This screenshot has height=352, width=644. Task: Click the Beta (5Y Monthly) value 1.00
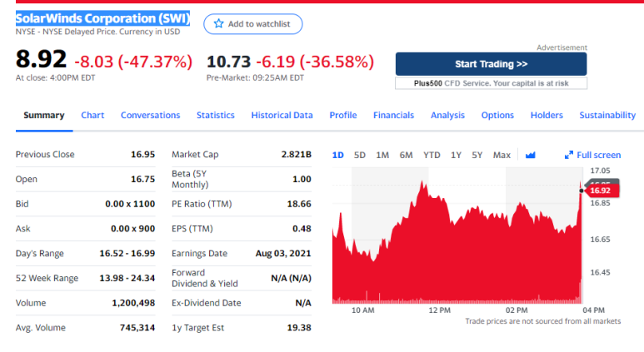[x=302, y=179]
